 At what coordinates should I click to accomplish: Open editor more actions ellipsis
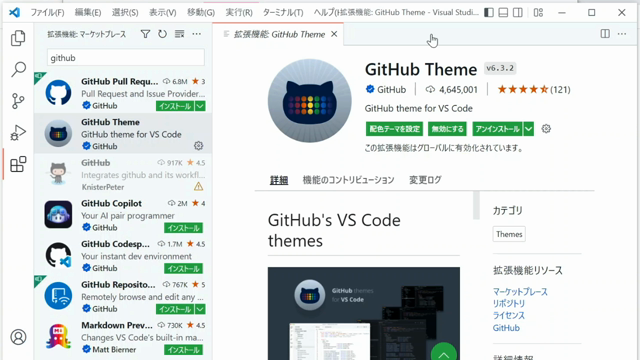(622, 34)
